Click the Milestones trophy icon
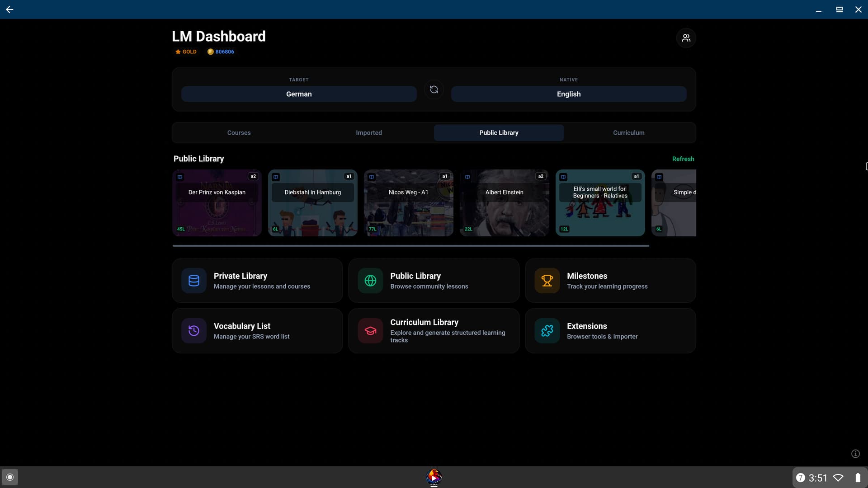Viewport: 868px width, 488px height. (547, 281)
